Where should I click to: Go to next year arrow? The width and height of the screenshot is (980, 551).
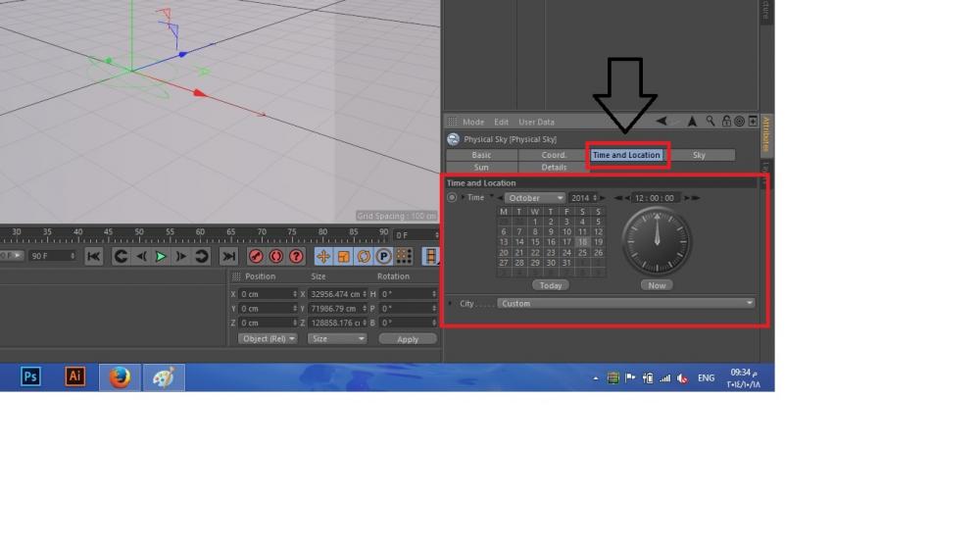click(603, 198)
